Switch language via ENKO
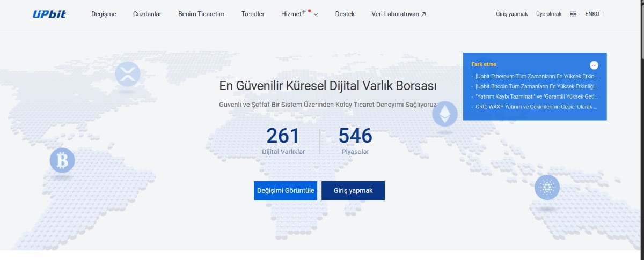Image resolution: width=644 pixels, height=260 pixels. click(x=592, y=14)
